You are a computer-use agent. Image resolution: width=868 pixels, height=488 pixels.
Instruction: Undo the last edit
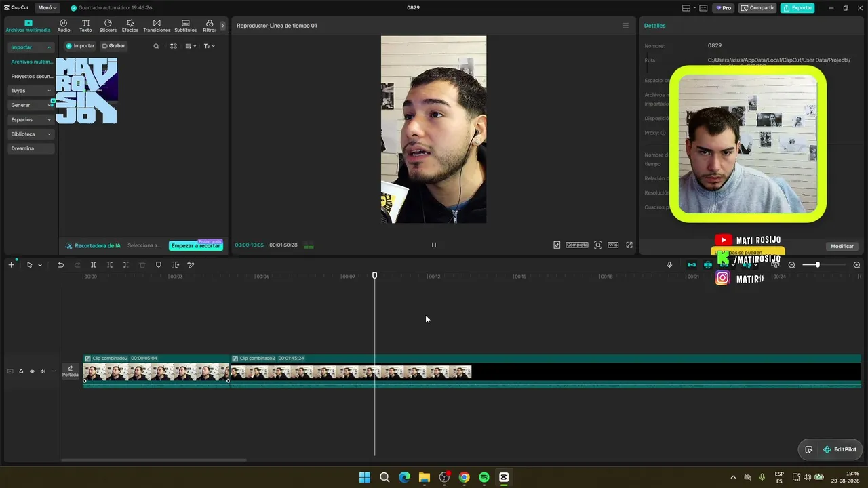[61, 265]
